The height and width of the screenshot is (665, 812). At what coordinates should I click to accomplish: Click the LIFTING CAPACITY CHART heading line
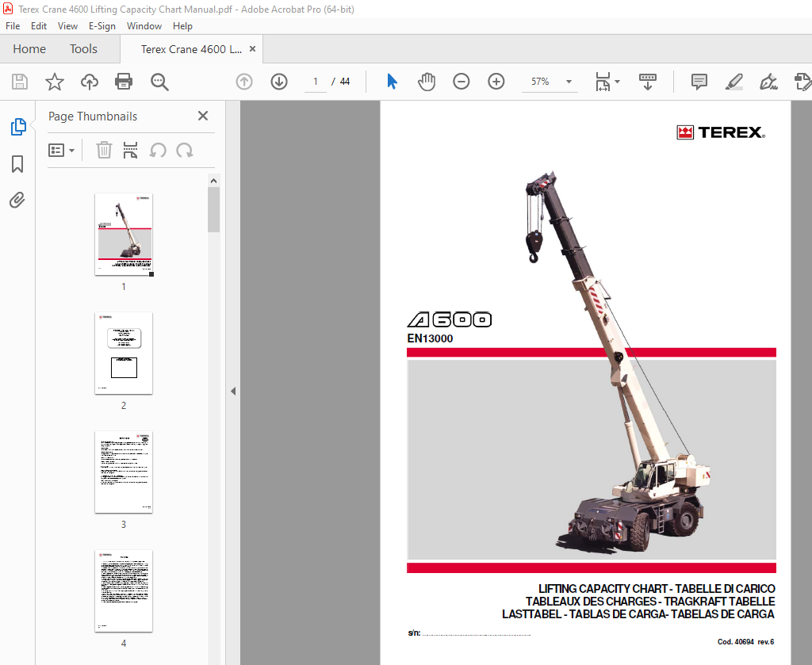(x=657, y=589)
